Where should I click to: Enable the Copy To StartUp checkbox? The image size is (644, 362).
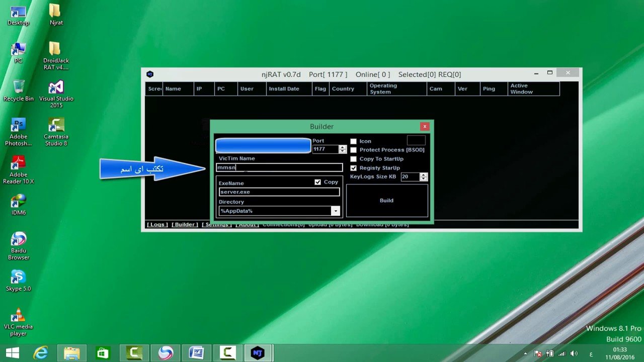tap(353, 159)
